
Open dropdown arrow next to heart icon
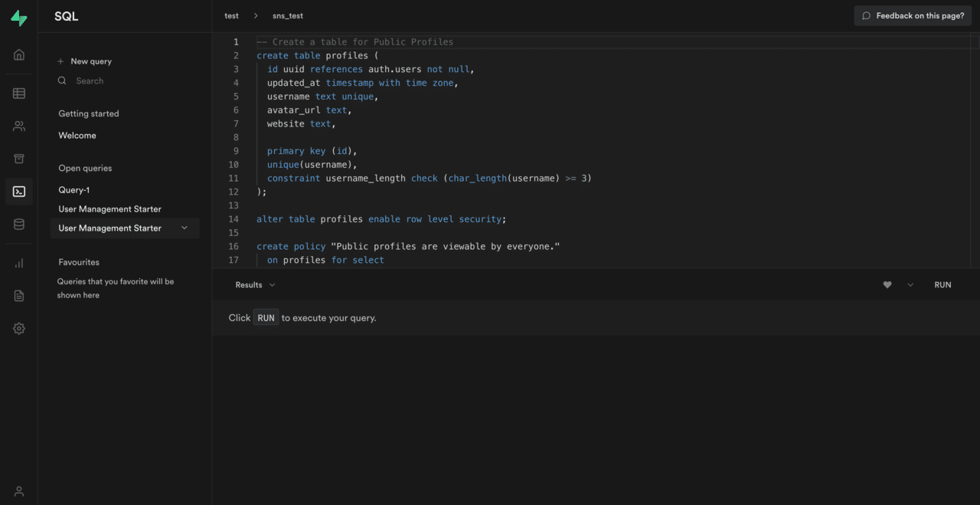[910, 285]
